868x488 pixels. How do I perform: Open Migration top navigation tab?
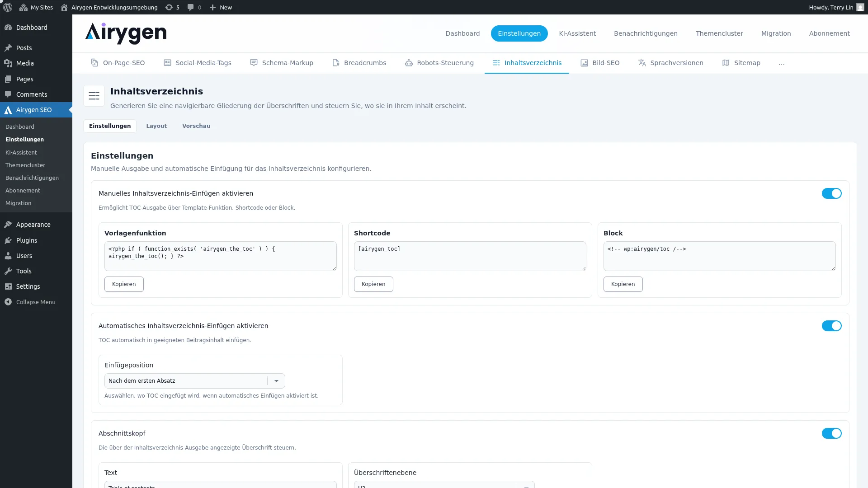point(776,33)
